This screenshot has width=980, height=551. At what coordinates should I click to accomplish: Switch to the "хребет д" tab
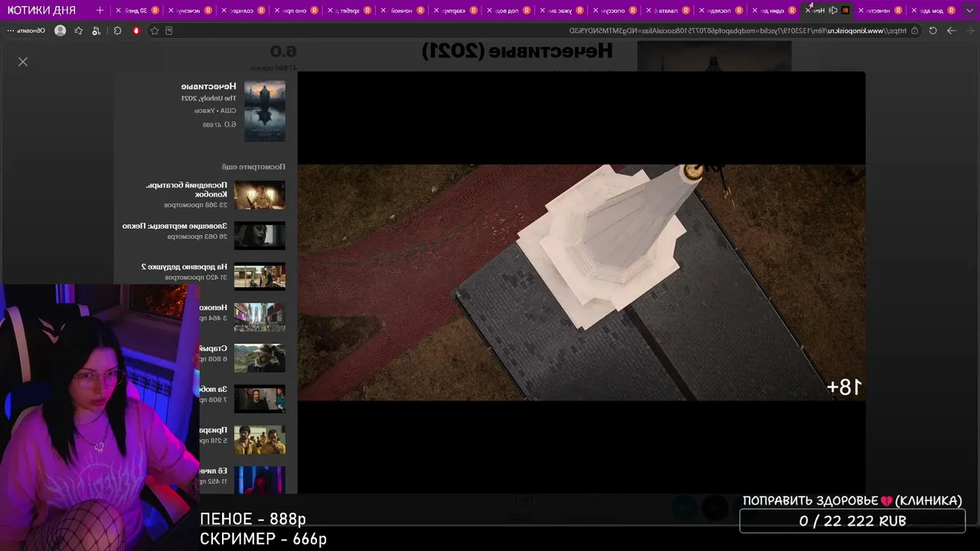click(x=348, y=11)
